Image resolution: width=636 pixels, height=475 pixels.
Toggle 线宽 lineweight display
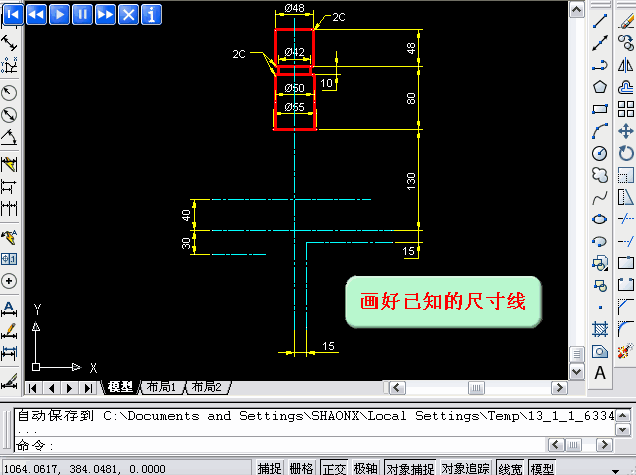[x=510, y=469]
